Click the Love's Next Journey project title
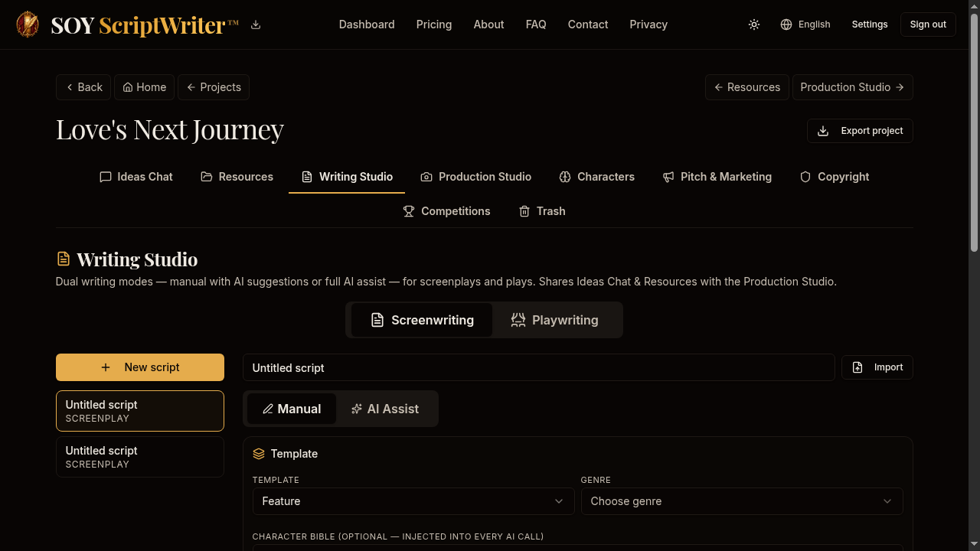This screenshot has height=551, width=980. (170, 129)
